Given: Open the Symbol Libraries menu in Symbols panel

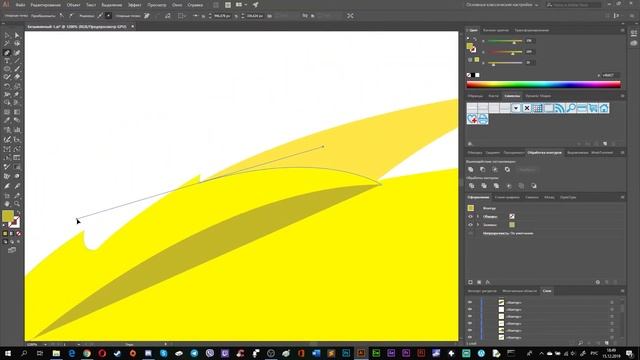Looking at the screenshot, I should (x=470, y=144).
